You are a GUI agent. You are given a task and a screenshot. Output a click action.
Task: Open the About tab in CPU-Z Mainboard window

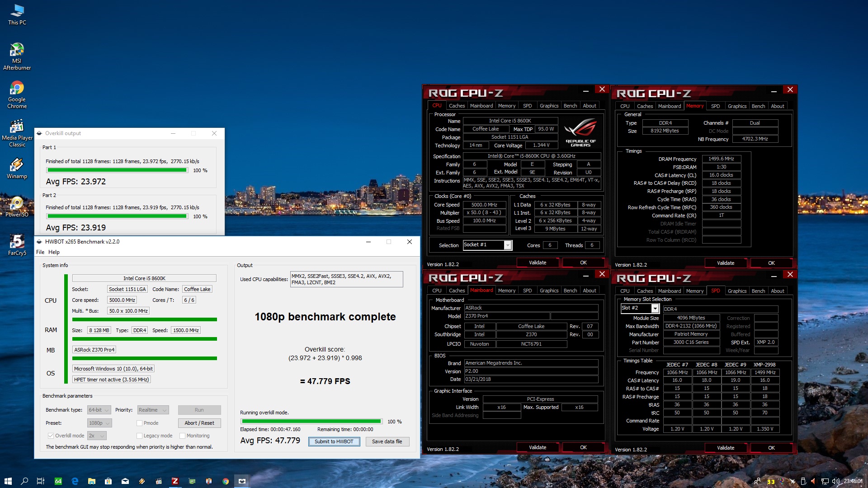(589, 291)
